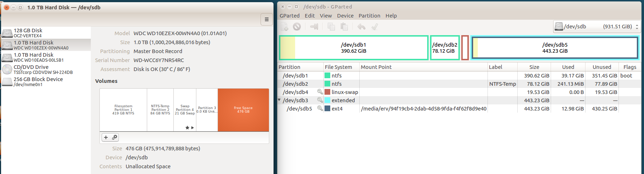Click the Copy partition toolbar icon
Screen dimensions: 644x174
click(x=331, y=27)
